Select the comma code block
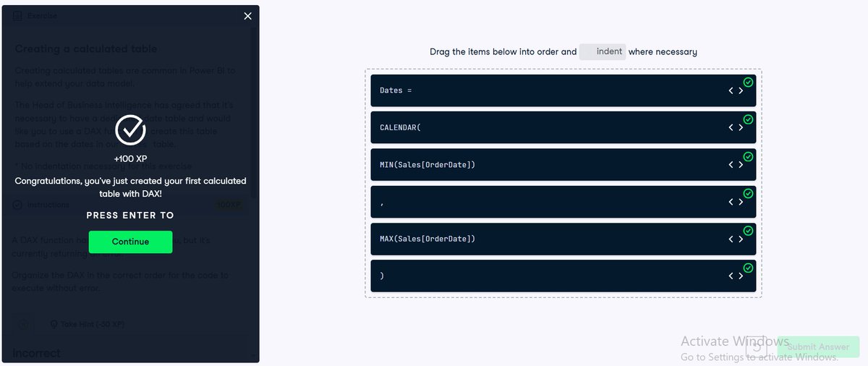Image resolution: width=868 pixels, height=366 pixels. pyautogui.click(x=563, y=202)
